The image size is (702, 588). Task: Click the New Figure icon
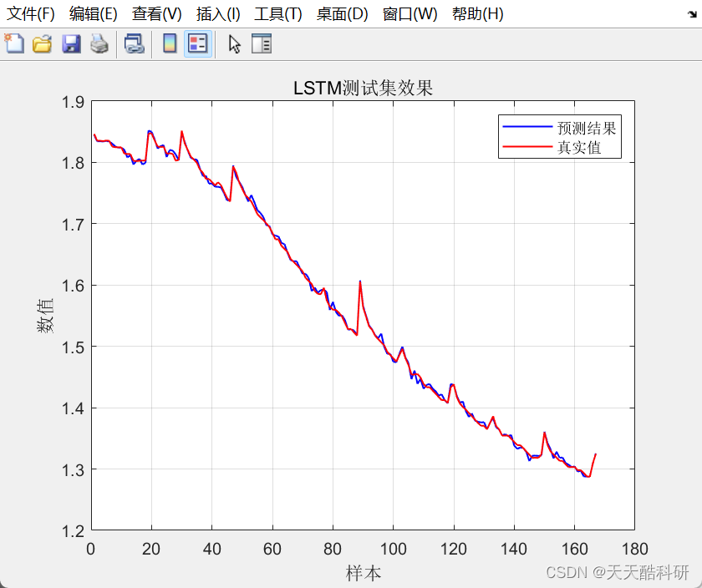coord(14,44)
